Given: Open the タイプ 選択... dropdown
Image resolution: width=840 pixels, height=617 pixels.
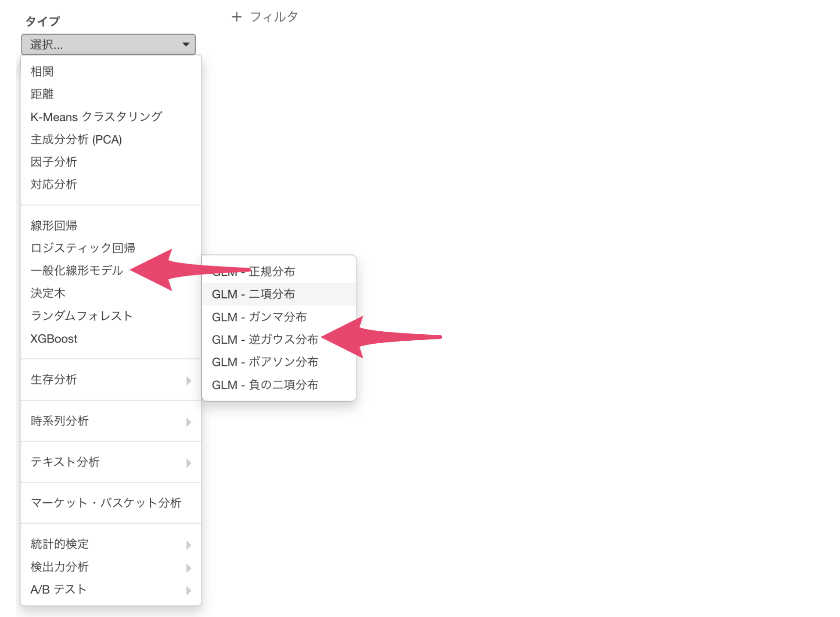Looking at the screenshot, I should [x=108, y=44].
